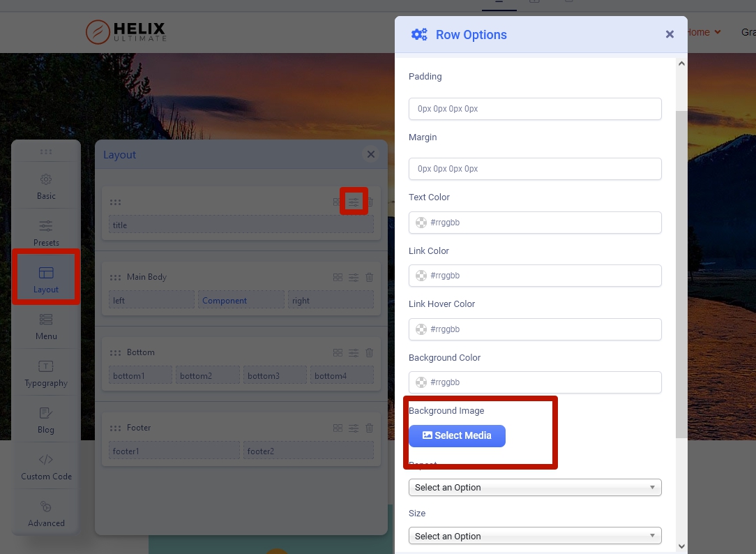The height and width of the screenshot is (554, 756).
Task: Close the Row Options dialog
Action: [670, 34]
